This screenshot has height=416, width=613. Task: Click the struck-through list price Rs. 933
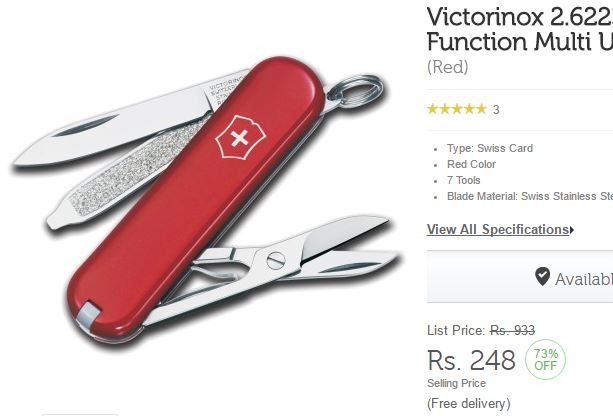pyautogui.click(x=513, y=331)
